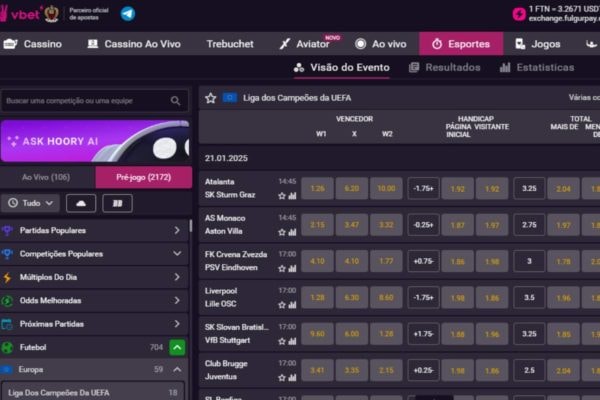Click the search magnifier icon
600x400 pixels.
(x=175, y=101)
